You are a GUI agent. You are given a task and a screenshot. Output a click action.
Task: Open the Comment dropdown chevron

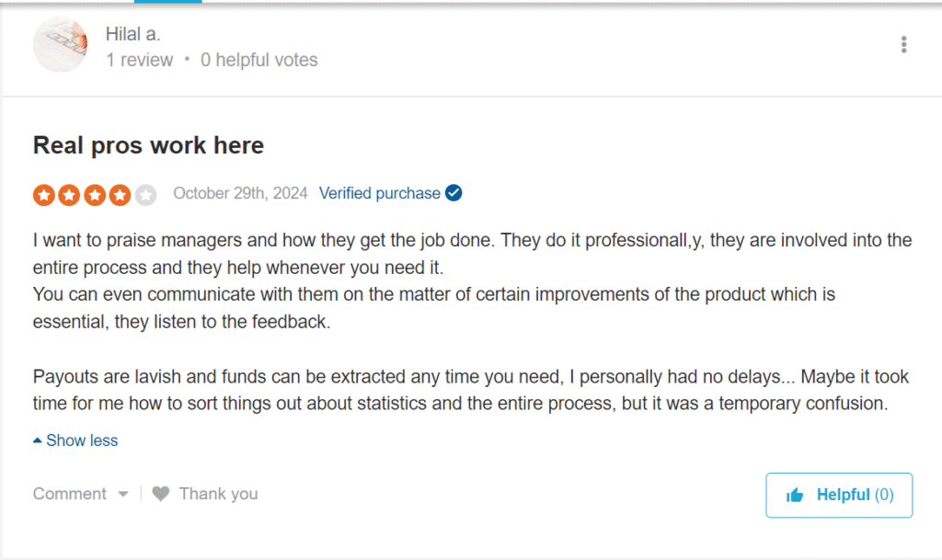(x=124, y=494)
